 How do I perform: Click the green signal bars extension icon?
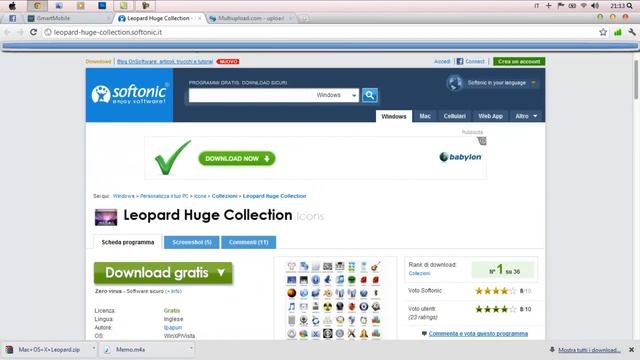(x=618, y=32)
